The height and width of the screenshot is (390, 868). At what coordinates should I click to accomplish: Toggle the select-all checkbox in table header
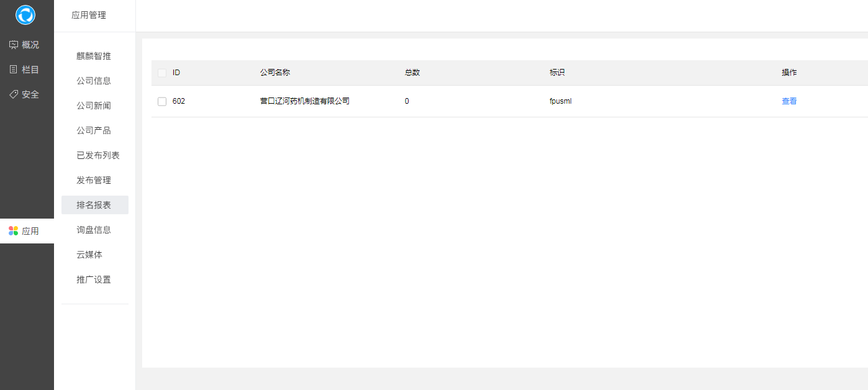point(162,73)
